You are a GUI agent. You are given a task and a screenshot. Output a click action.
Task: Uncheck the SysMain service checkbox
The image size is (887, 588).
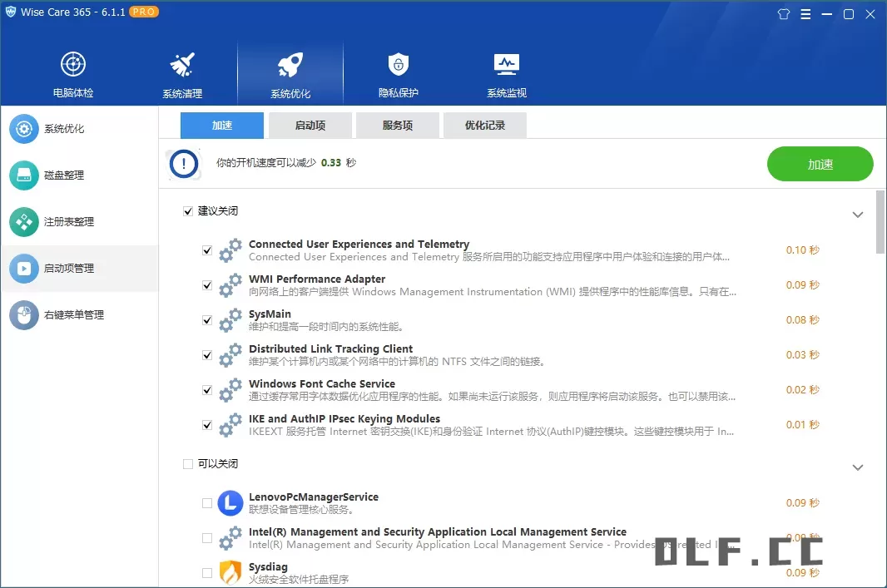tap(207, 320)
